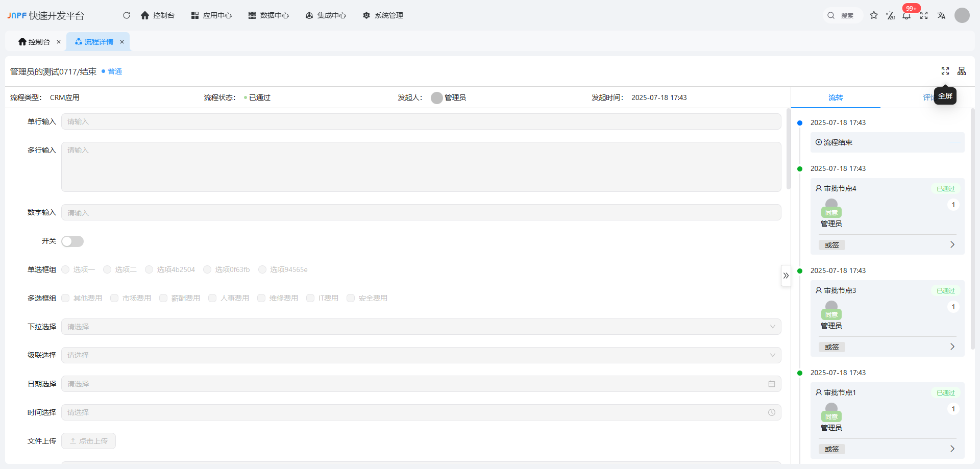980x469 pixels.
Task: Check the 安全费用 checkbox
Action: click(351, 298)
